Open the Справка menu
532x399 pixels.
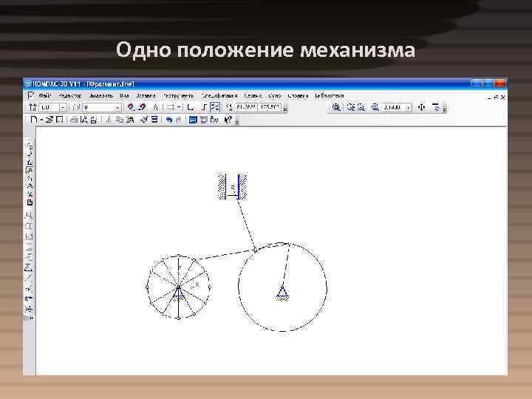point(298,95)
